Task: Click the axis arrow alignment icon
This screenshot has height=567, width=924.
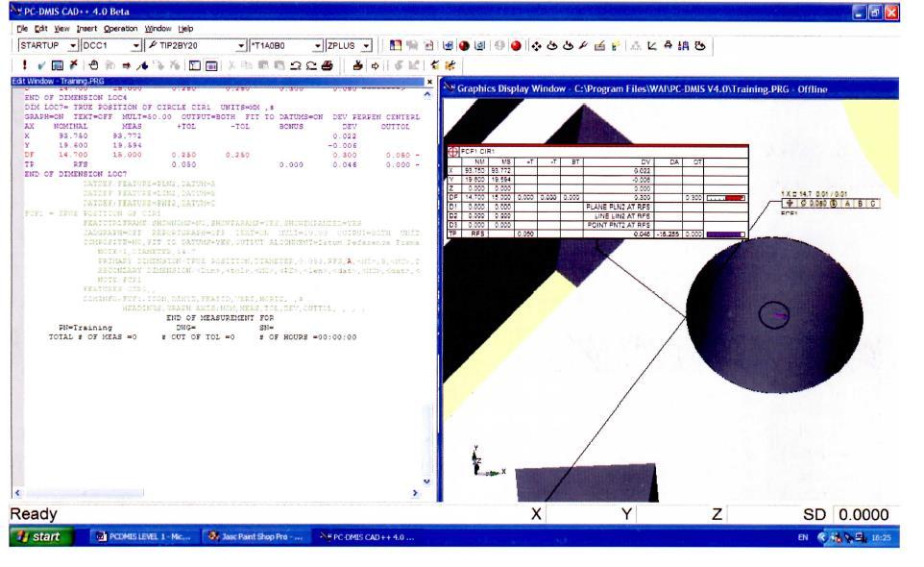Action: coord(652,45)
